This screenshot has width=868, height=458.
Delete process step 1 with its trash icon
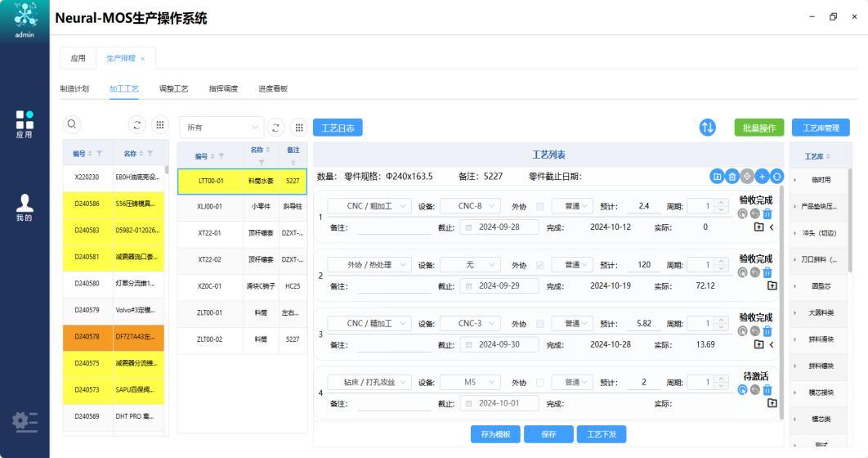(767, 213)
